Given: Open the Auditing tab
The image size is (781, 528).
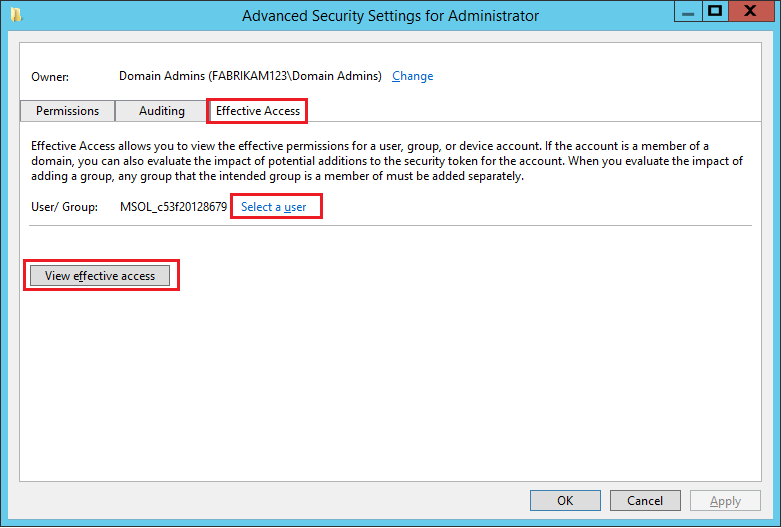Looking at the screenshot, I should point(161,111).
